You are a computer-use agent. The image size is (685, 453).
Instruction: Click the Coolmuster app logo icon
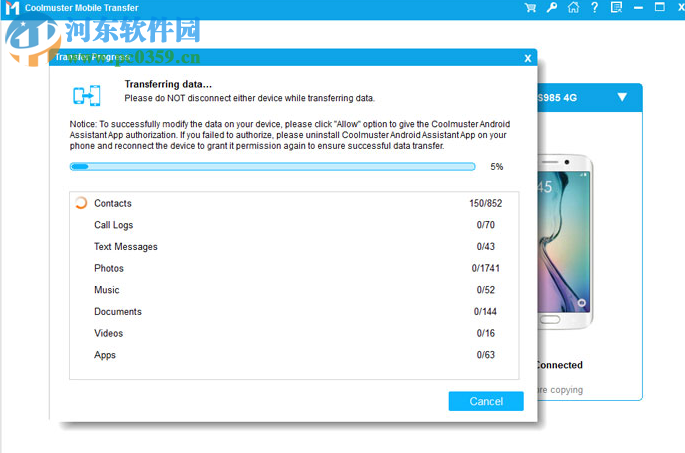coord(12,8)
